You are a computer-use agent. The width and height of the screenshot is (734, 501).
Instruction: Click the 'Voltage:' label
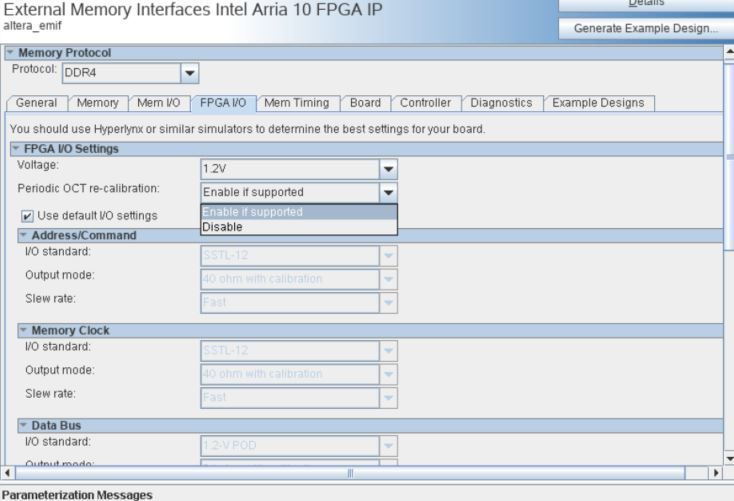tap(38, 165)
